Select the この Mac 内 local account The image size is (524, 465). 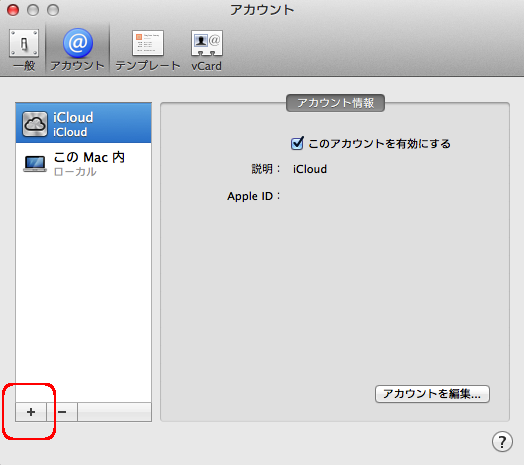[x=83, y=163]
